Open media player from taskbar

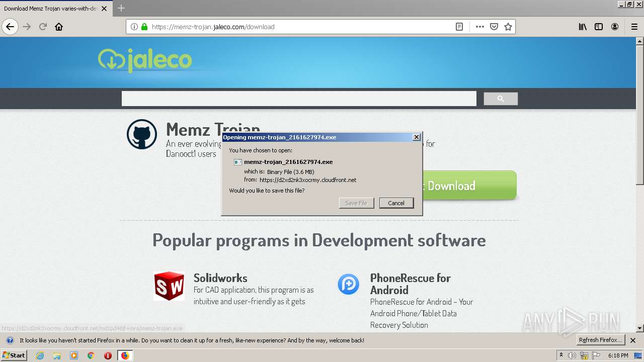[74, 355]
